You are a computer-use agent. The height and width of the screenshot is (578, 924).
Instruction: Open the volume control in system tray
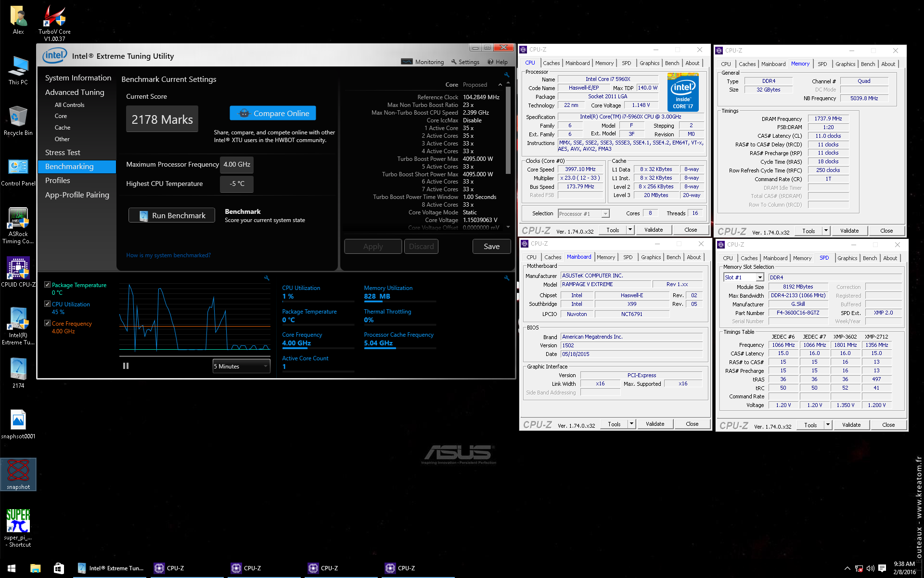(x=870, y=568)
